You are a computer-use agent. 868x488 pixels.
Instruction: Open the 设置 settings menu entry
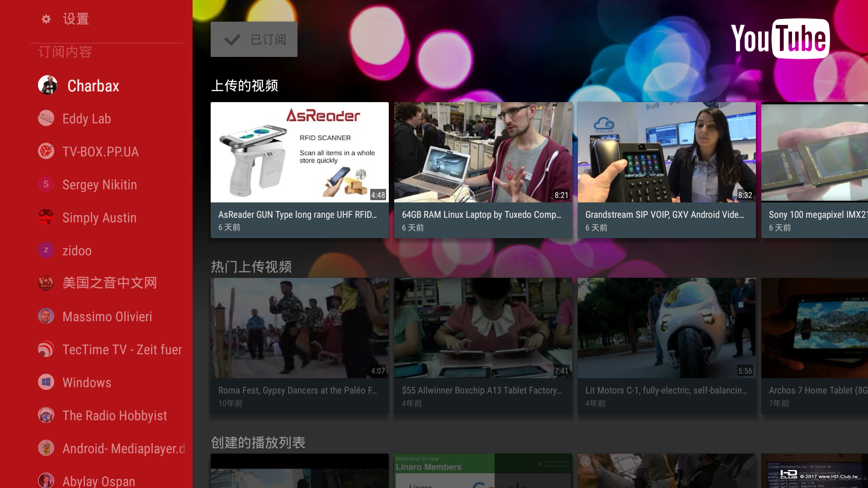coord(76,19)
